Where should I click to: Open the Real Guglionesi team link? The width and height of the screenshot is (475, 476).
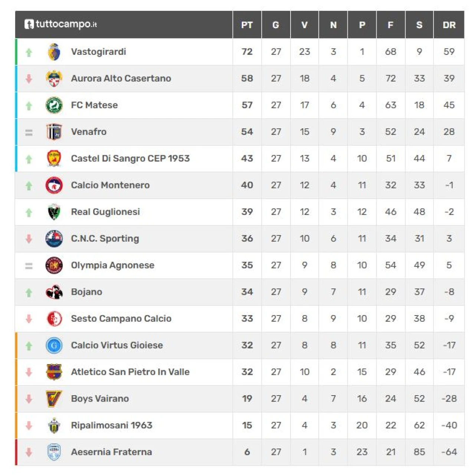(x=105, y=212)
